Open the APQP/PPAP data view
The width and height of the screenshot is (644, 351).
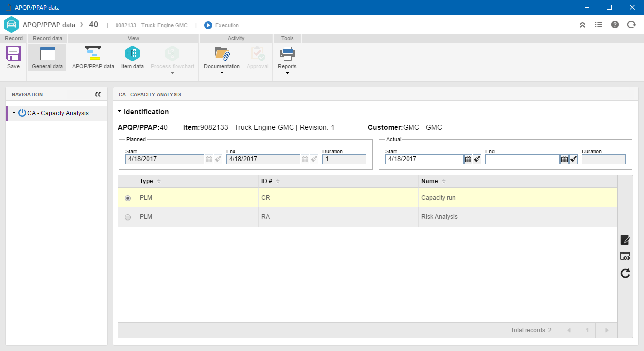(x=93, y=57)
